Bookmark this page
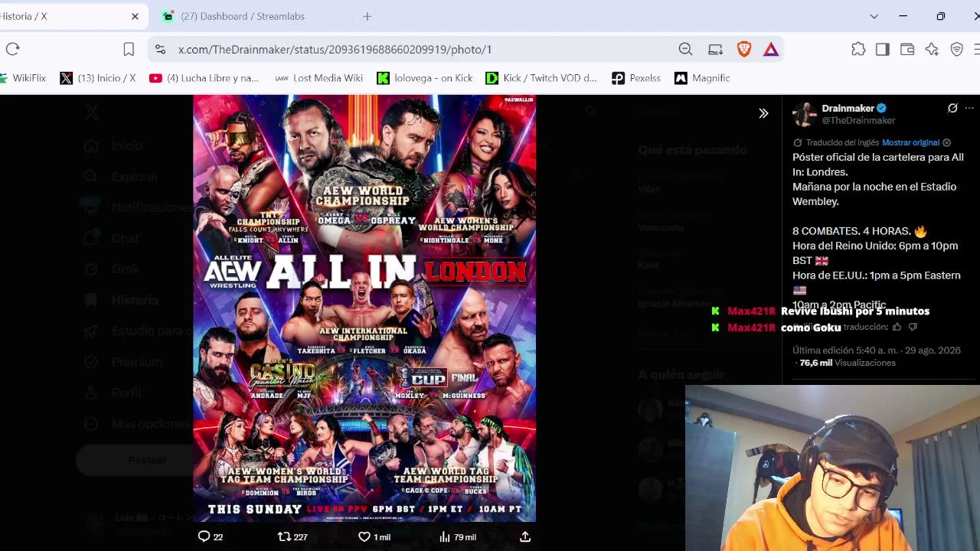Image resolution: width=980 pixels, height=551 pixels. click(129, 49)
